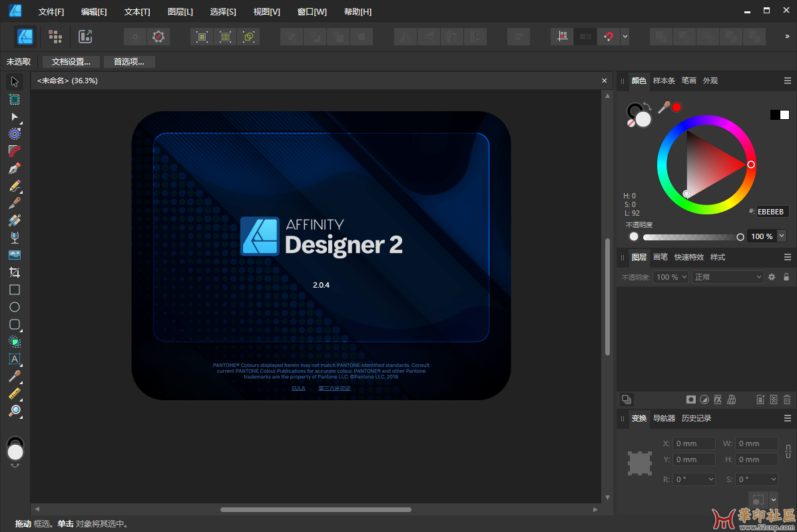The image size is (797, 532).
Task: Set colour to none (red-slash circle)
Action: coord(631,123)
